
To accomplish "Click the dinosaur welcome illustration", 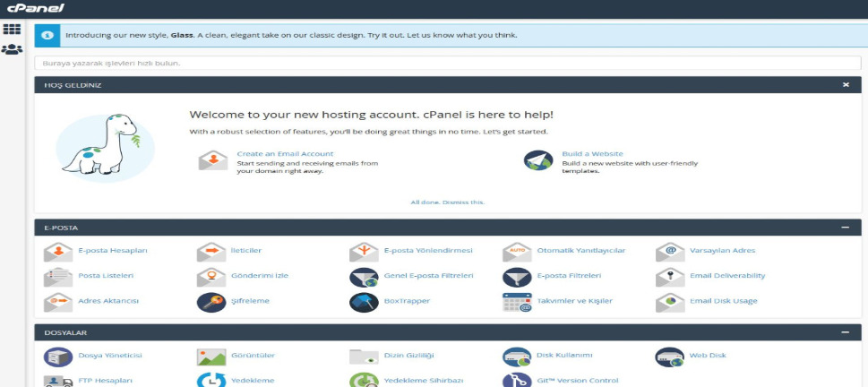I will 105,148.
